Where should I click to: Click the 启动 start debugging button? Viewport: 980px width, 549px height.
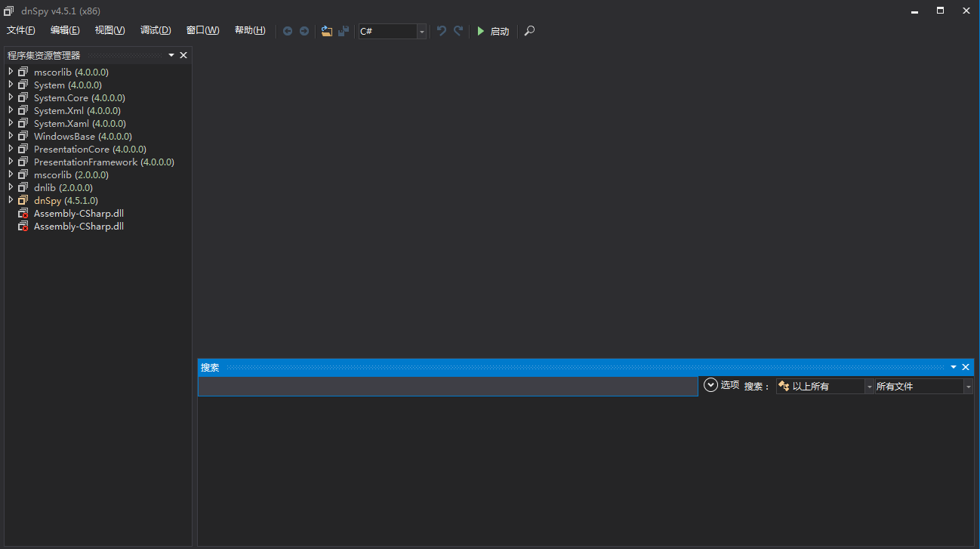[x=493, y=31]
